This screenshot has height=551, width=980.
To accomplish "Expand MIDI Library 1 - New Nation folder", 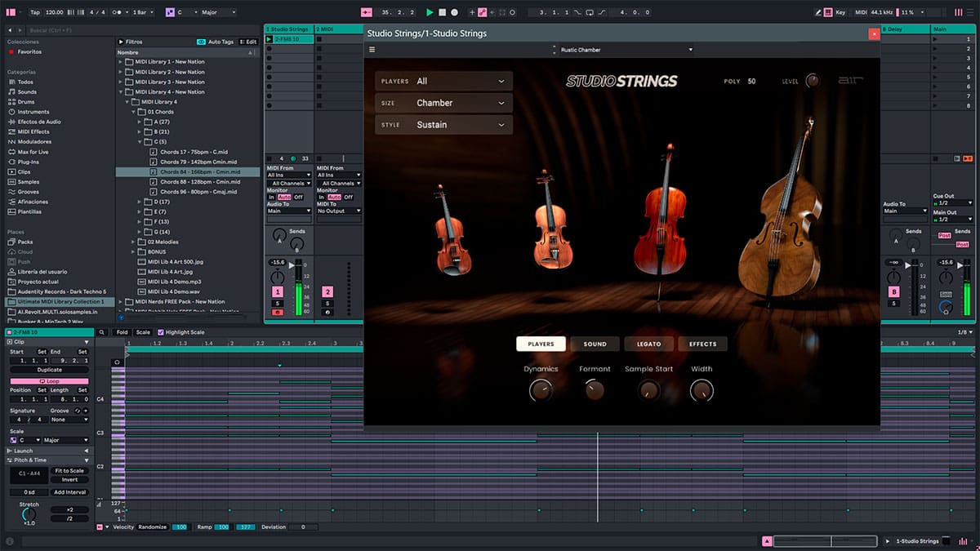I will coord(121,62).
